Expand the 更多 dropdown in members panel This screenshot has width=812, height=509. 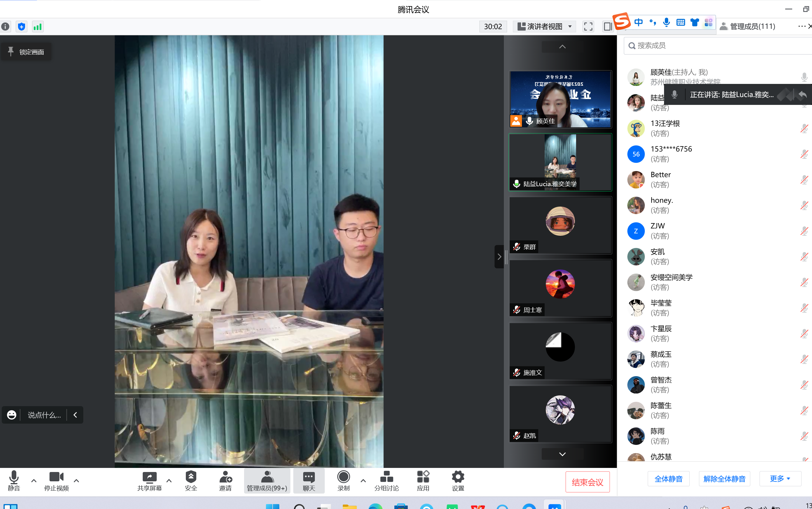click(780, 478)
